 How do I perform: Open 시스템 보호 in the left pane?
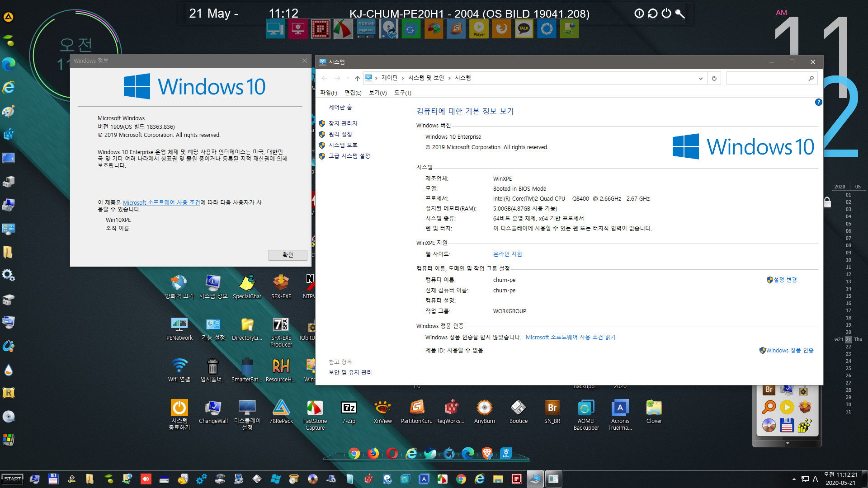point(343,145)
